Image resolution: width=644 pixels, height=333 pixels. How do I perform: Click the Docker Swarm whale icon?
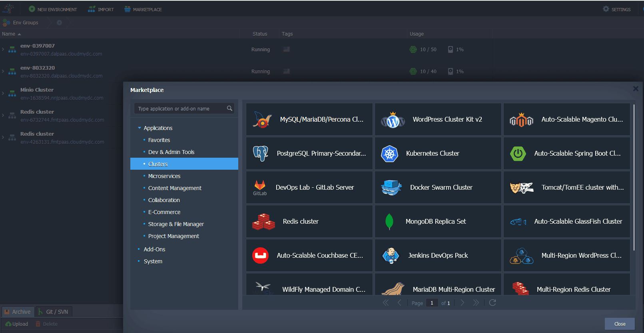391,188
